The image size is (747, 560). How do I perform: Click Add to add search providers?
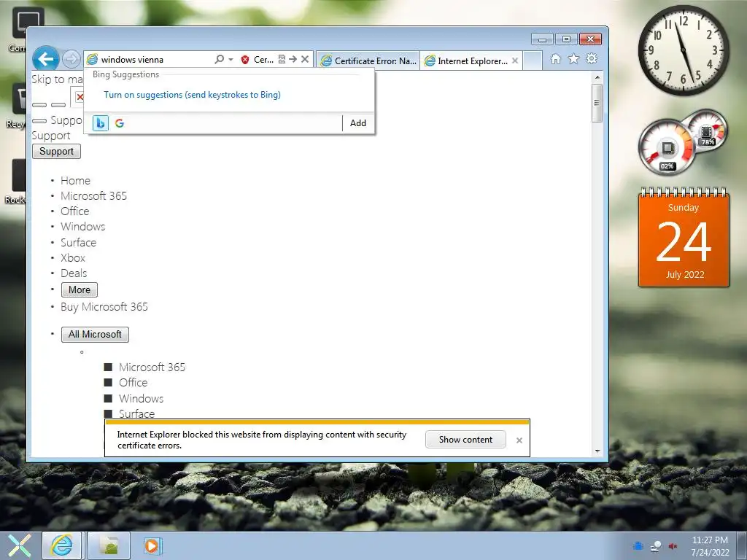pyautogui.click(x=357, y=123)
